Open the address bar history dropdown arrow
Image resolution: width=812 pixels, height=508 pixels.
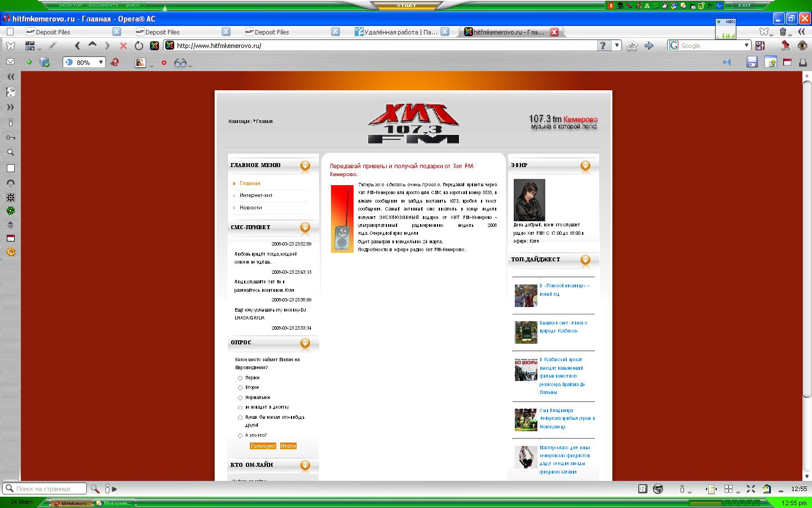click(x=617, y=46)
